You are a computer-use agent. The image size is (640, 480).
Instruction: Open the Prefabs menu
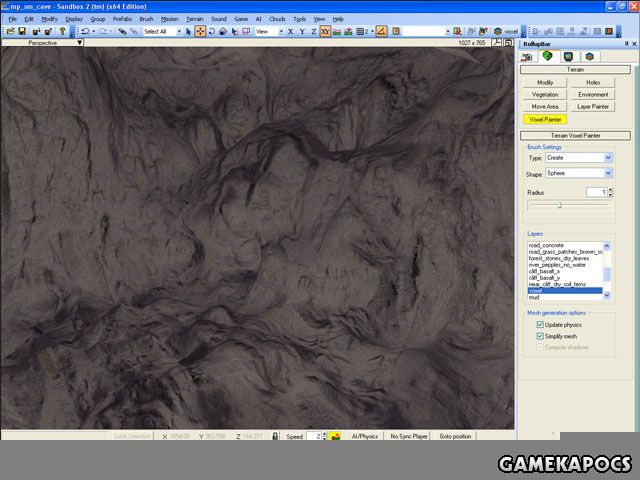click(122, 19)
